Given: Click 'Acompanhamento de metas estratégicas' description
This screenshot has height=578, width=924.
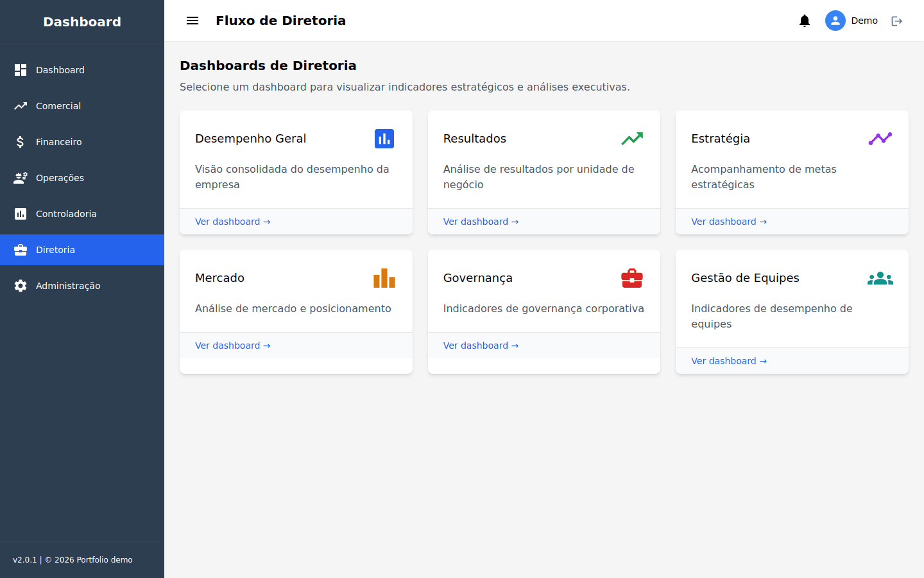Looking at the screenshot, I should [x=764, y=177].
